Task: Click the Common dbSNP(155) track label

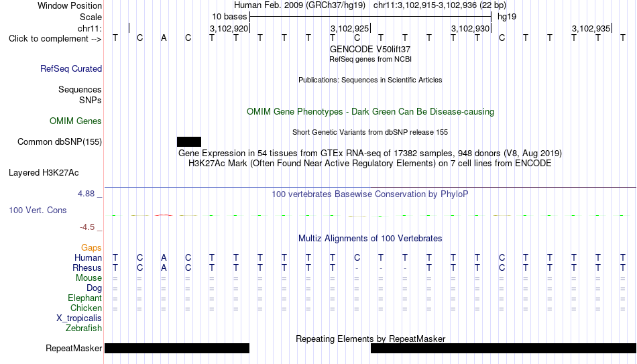Action: (60, 142)
